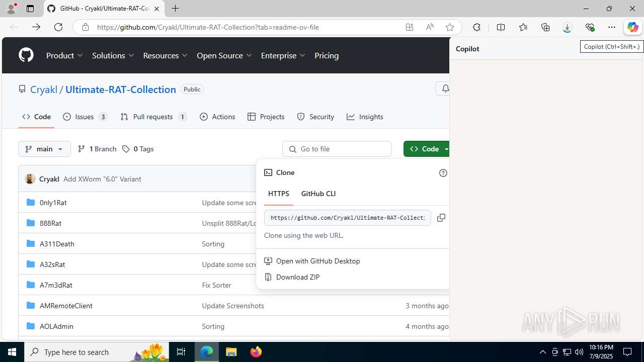View the 0 Tags link

point(138,149)
